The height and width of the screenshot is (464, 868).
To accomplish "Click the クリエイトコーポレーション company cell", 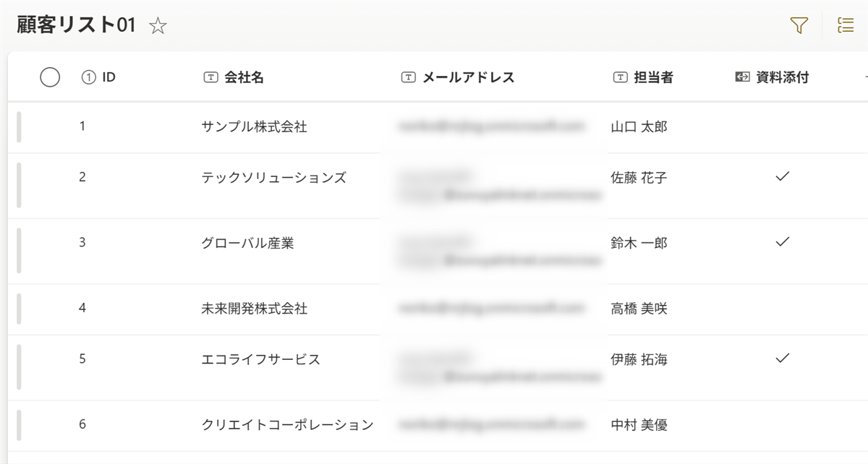I will pos(287,425).
